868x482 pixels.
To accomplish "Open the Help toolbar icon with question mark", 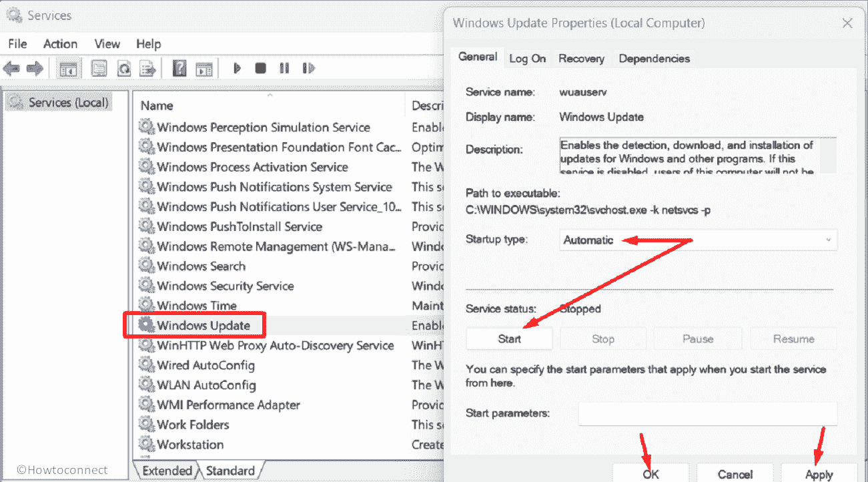I will click(x=179, y=68).
